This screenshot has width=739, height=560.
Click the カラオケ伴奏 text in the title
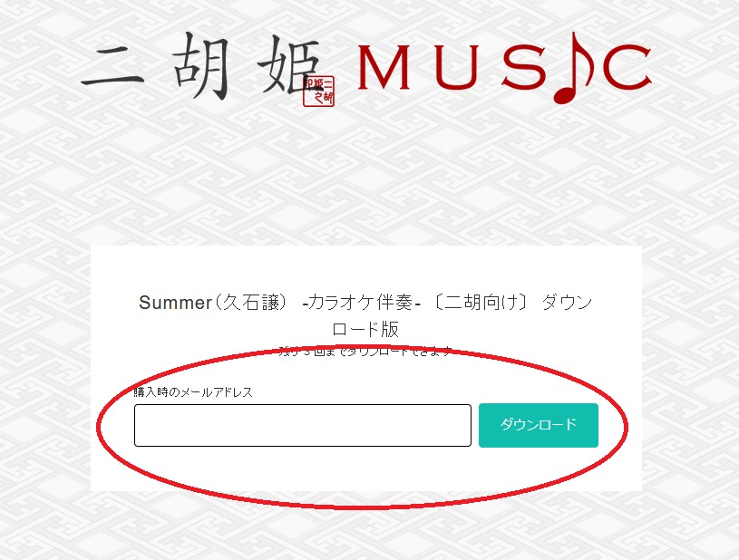(x=360, y=302)
